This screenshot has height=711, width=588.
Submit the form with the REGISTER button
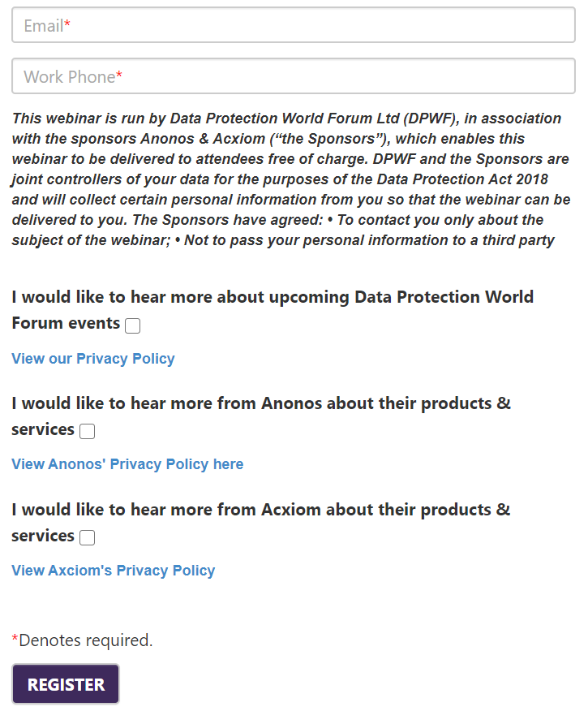coord(66,683)
